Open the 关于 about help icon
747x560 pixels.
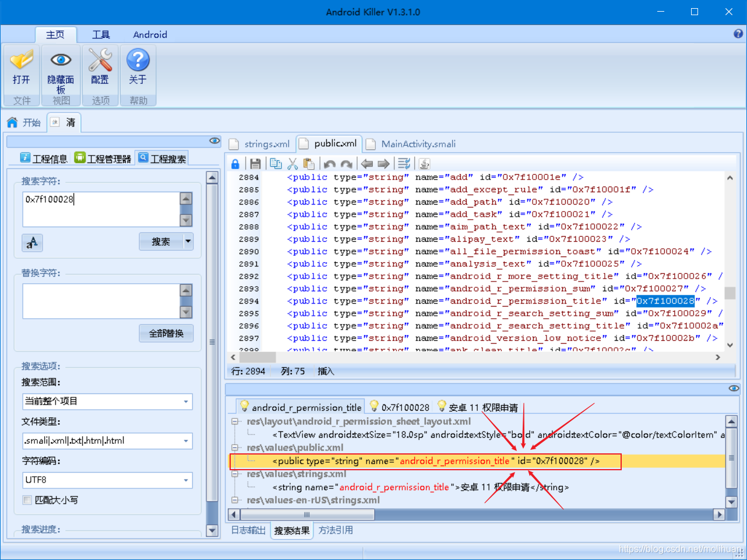[138, 60]
